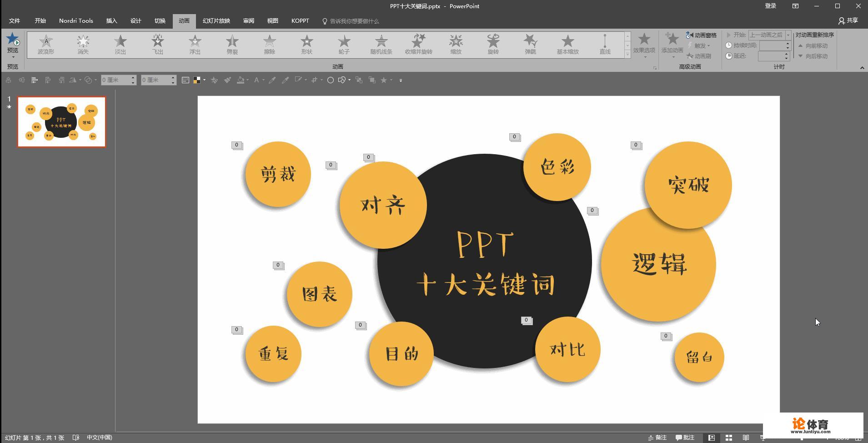Open the 触发 trigger dropdown
868x443 pixels.
(x=699, y=45)
